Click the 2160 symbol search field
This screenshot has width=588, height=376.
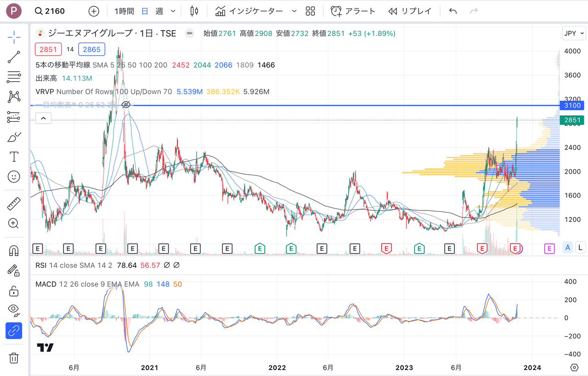click(51, 11)
